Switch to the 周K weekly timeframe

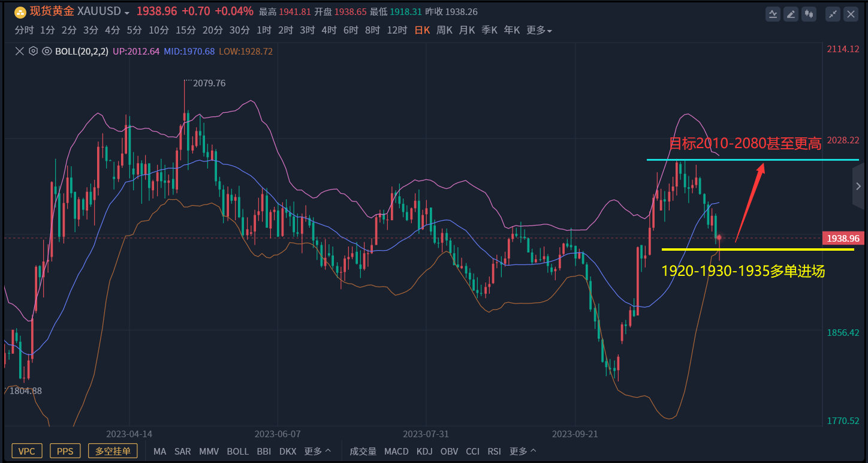(x=444, y=30)
